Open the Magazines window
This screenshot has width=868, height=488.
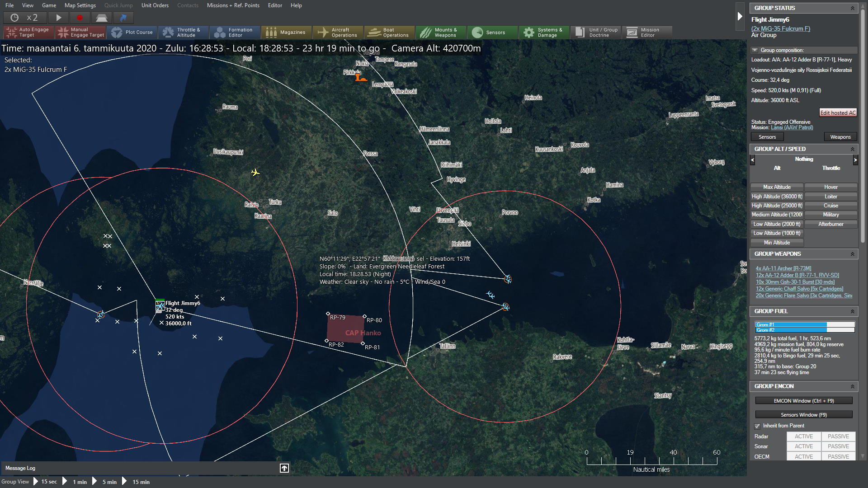286,32
